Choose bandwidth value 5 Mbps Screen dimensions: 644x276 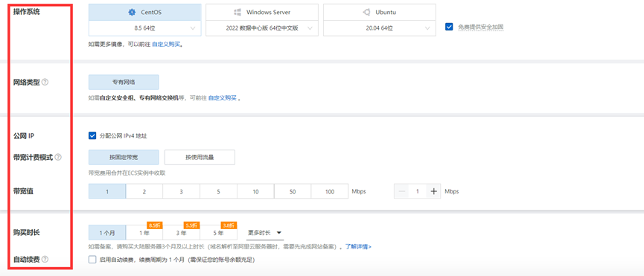[218, 191]
